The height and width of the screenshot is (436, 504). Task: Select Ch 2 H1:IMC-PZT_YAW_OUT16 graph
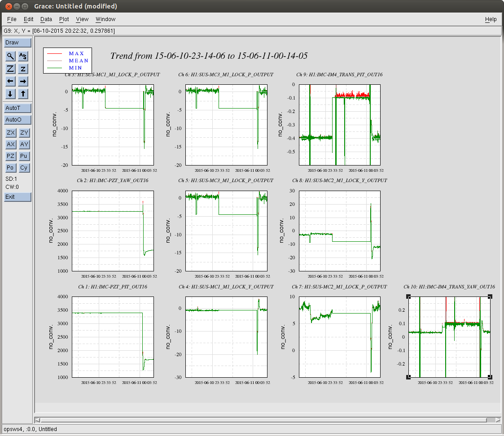[113, 231]
